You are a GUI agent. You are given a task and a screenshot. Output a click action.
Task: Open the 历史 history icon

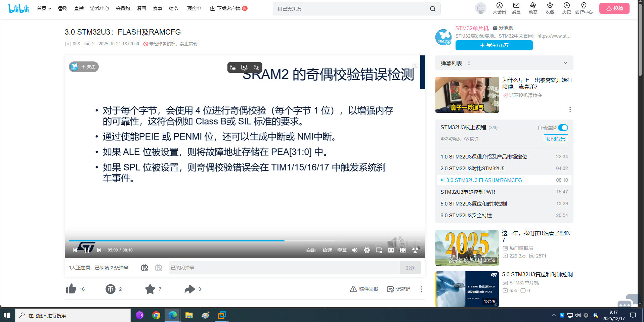pyautogui.click(x=566, y=8)
